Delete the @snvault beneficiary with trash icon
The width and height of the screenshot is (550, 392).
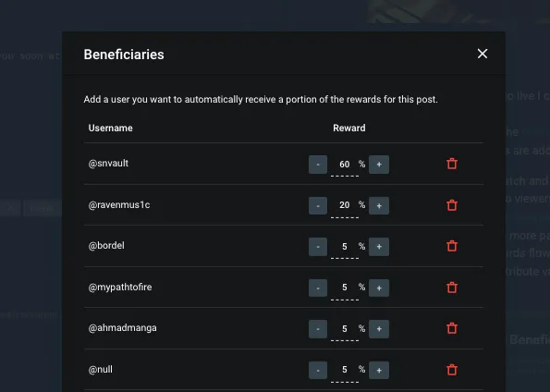(452, 164)
